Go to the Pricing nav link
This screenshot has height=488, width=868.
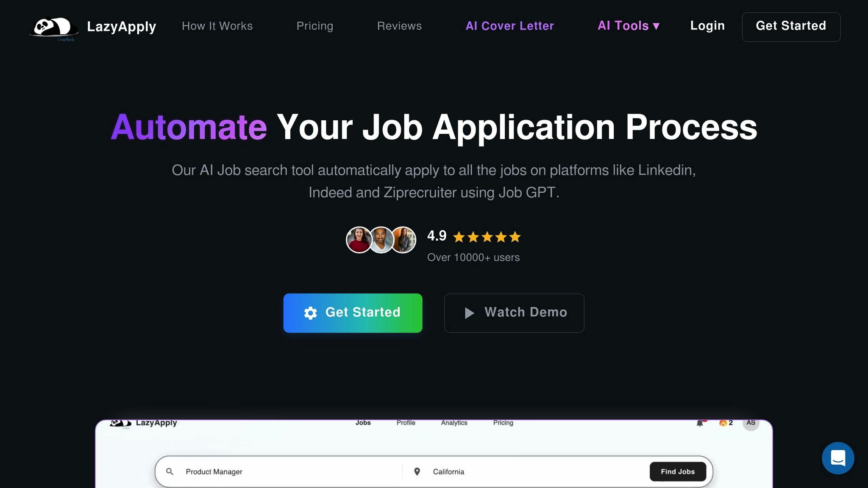[315, 26]
